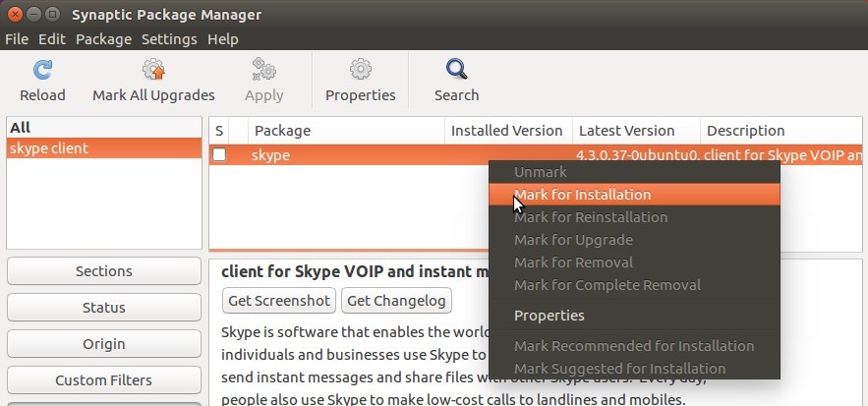This screenshot has height=406, width=868.
Task: Open the Package menu
Action: coord(103,39)
